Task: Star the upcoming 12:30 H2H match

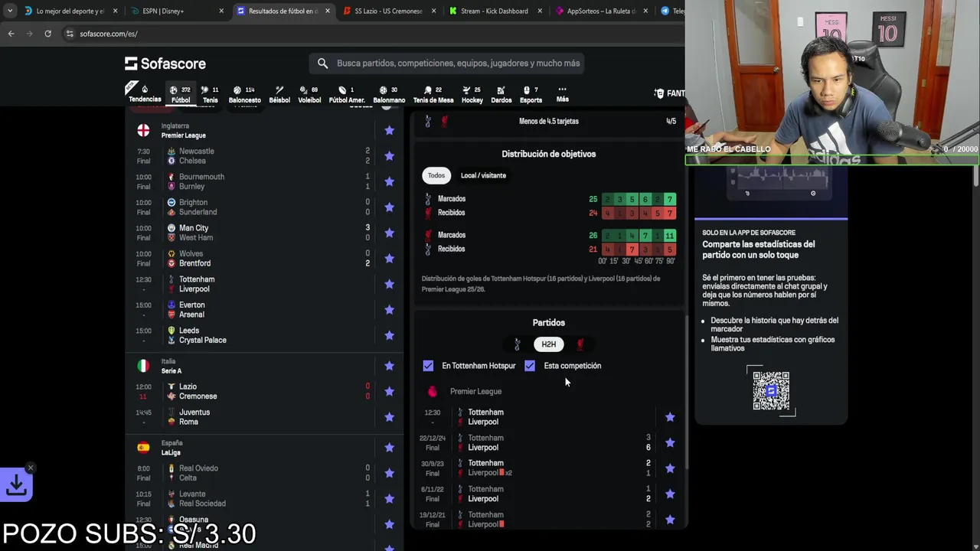Action: pos(670,417)
